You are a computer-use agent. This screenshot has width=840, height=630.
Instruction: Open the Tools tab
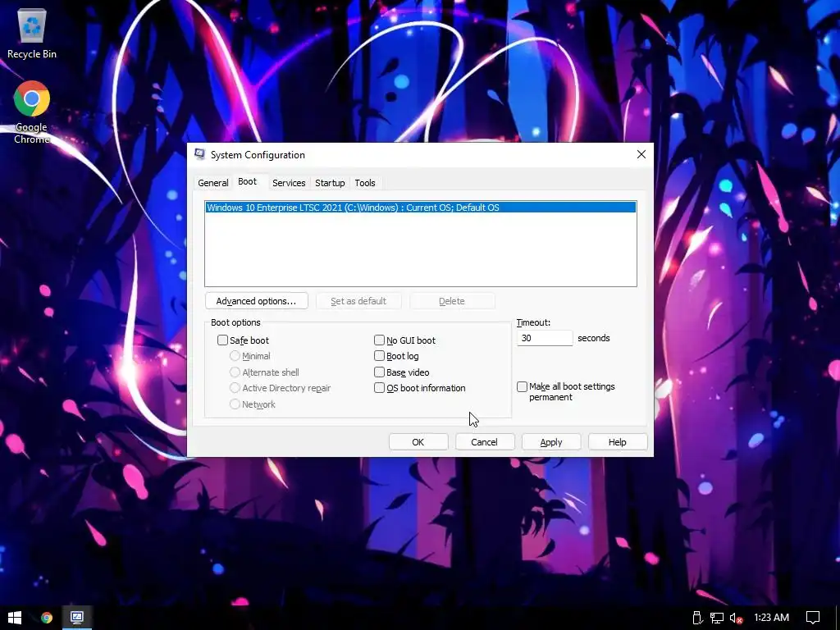pyautogui.click(x=365, y=183)
